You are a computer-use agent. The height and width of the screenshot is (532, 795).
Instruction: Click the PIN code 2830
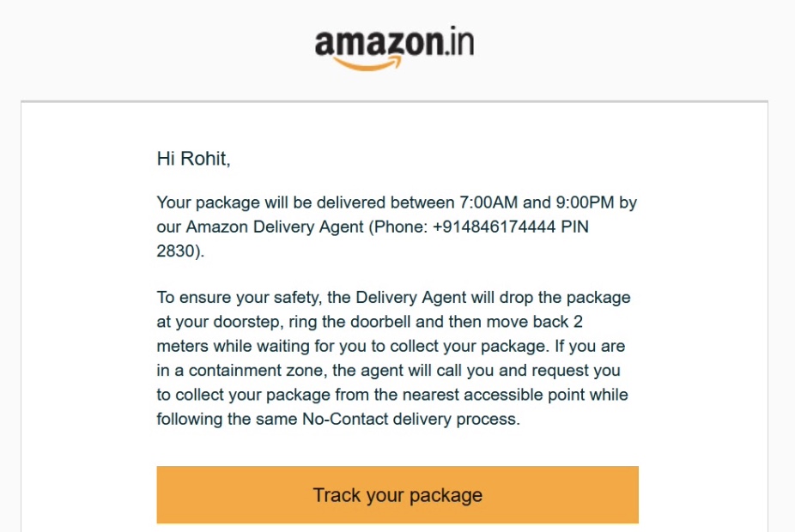coord(176,252)
